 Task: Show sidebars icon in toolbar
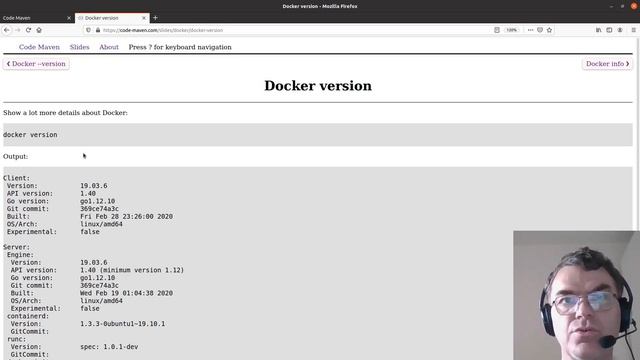click(609, 30)
